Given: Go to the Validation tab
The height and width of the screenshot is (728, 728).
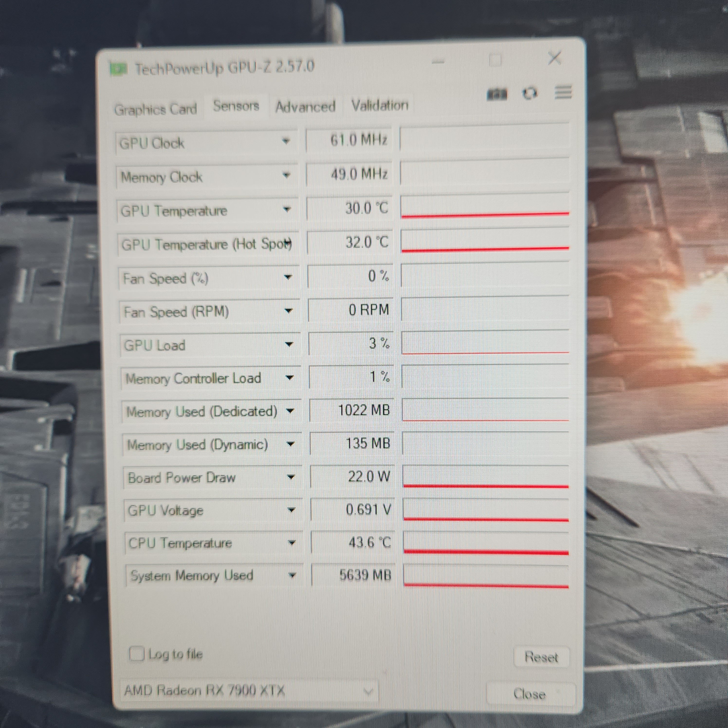Looking at the screenshot, I should (380, 105).
